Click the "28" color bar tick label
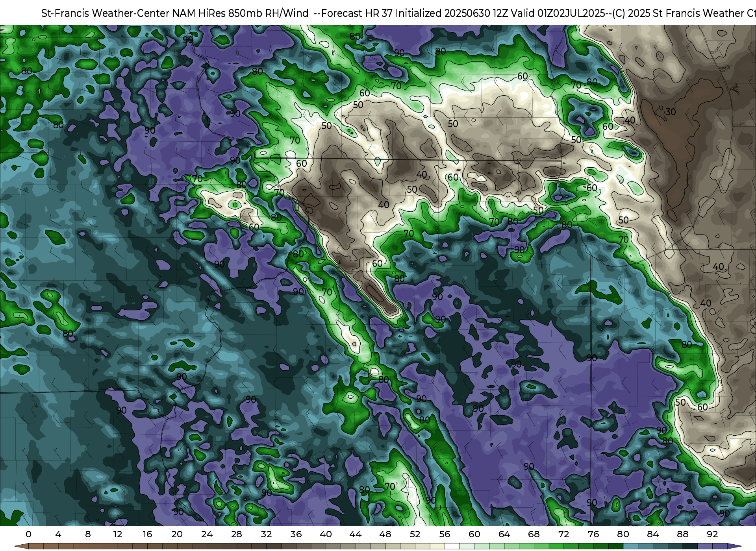The height and width of the screenshot is (551, 756). click(237, 534)
